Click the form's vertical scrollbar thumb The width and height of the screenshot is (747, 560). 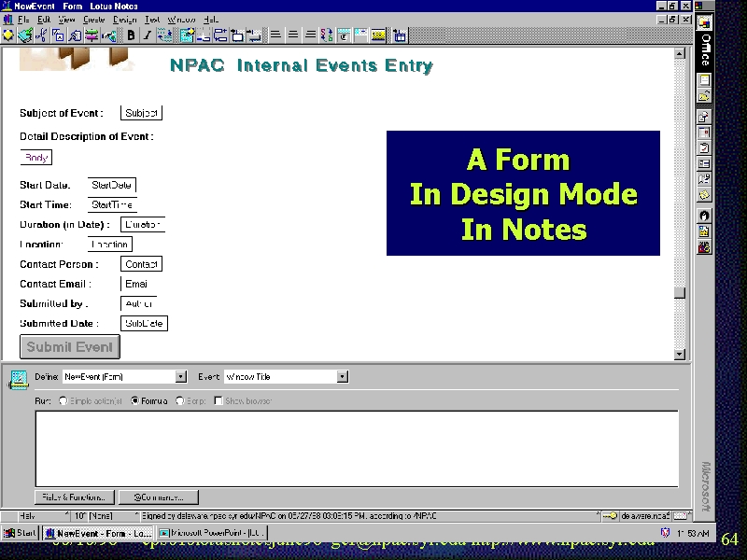(x=680, y=293)
